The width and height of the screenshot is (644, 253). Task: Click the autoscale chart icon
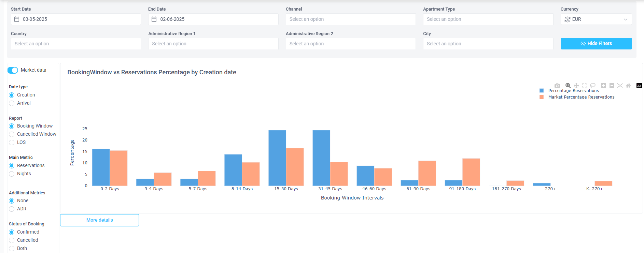coord(620,86)
